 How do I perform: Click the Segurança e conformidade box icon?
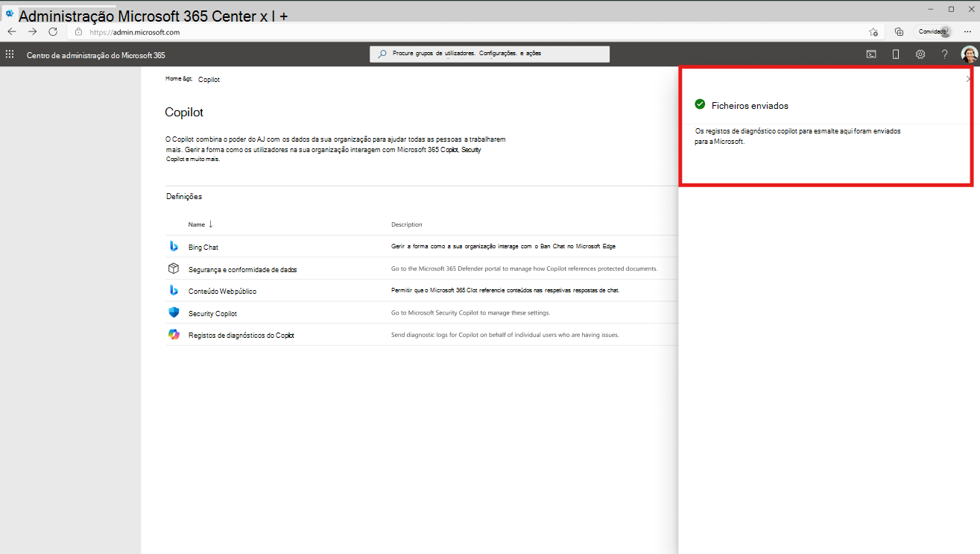pos(173,268)
